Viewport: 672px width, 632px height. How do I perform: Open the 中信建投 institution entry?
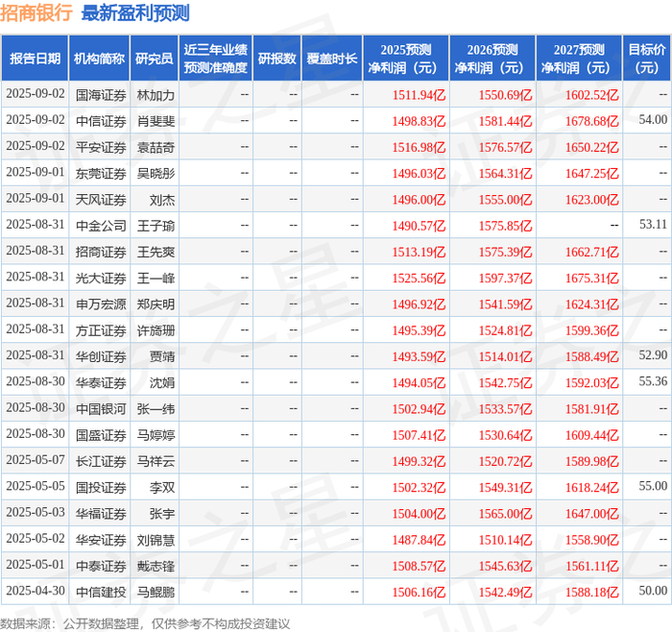(100, 590)
